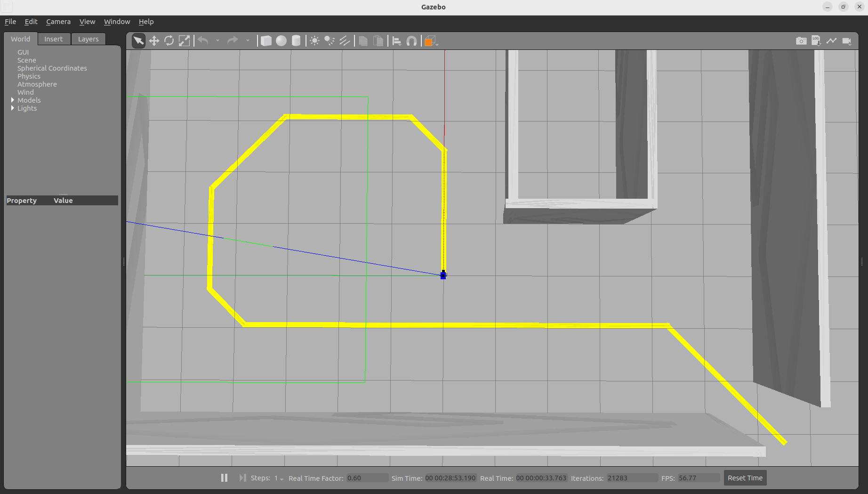
Task: Open the view angle dropdown
Action: coord(431,41)
